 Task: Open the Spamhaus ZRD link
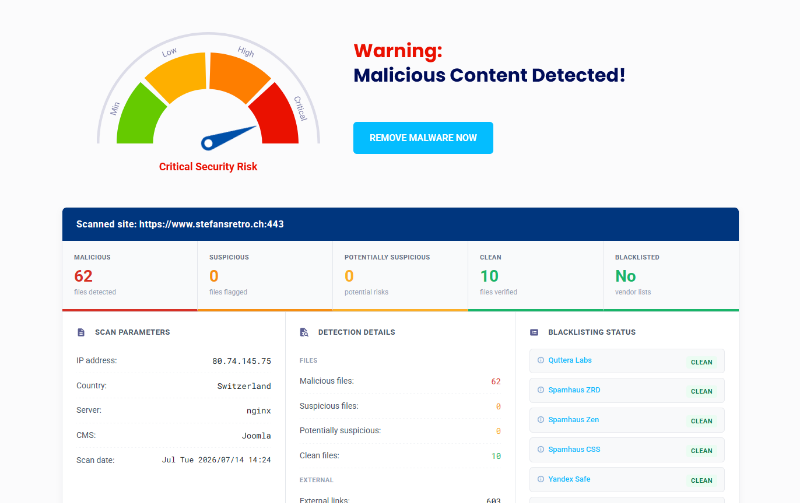point(574,390)
